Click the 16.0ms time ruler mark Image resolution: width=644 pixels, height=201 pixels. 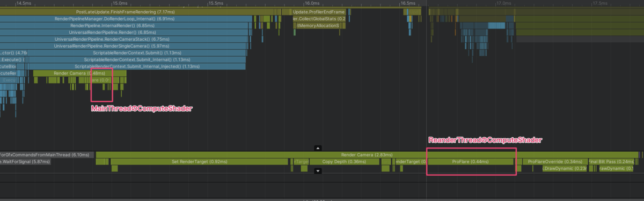(312, 3)
